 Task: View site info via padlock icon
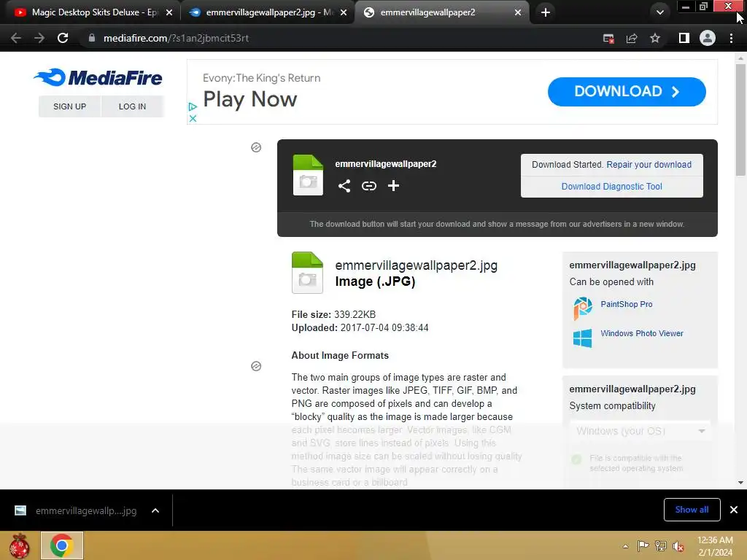pyautogui.click(x=91, y=38)
